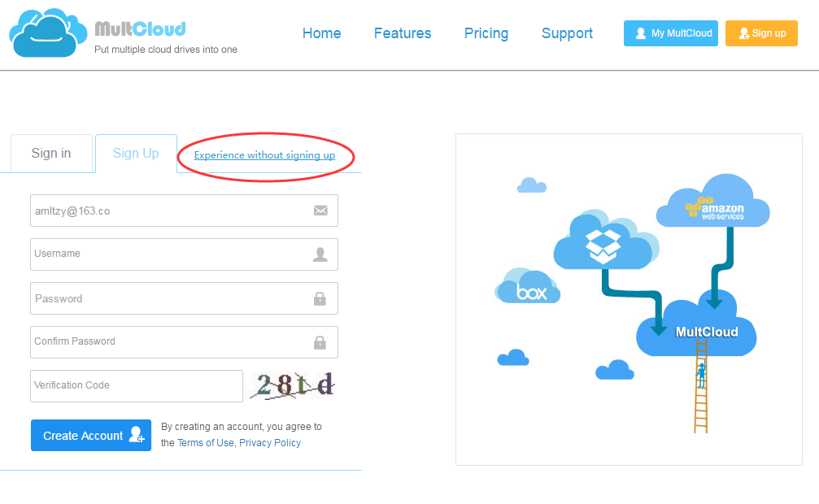Focus the Password input field

point(184,298)
